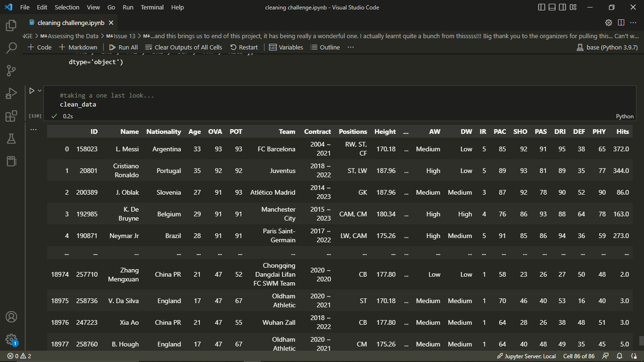Click the Hits column header
Image resolution: width=644 pixels, height=362 pixels.
tap(623, 131)
